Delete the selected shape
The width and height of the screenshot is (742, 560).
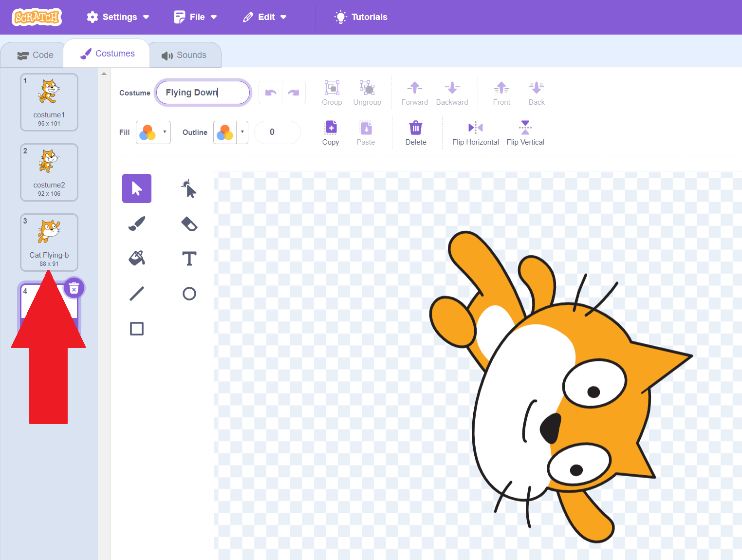coord(416,133)
